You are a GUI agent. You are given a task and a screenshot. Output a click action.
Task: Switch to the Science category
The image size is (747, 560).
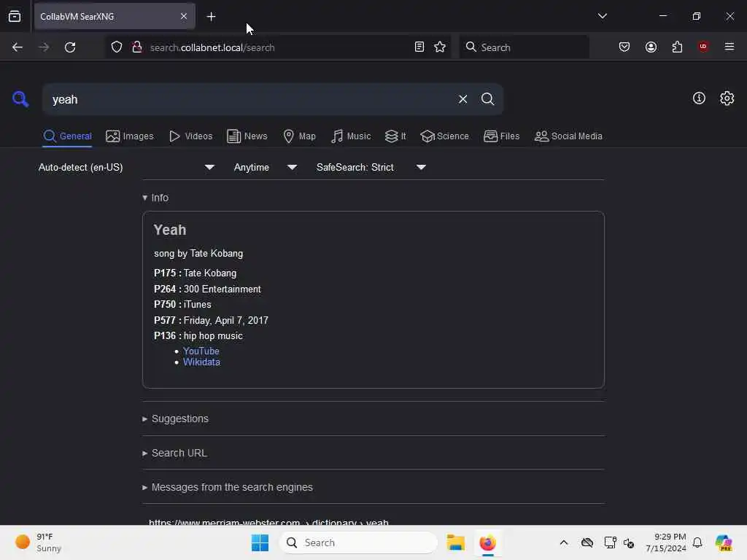[x=444, y=136]
